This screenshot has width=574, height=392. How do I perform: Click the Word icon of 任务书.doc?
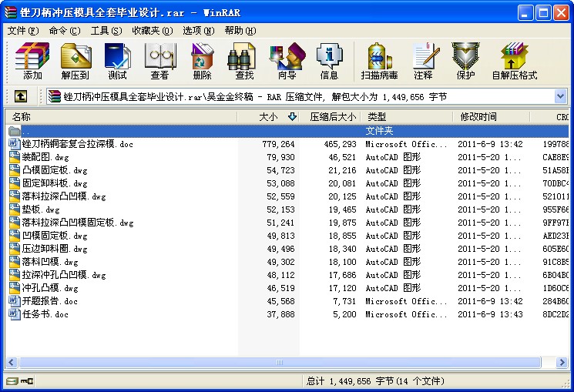point(15,313)
